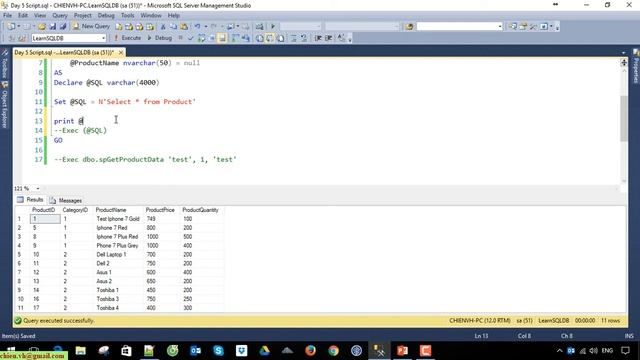Open PowerPoint from the taskbar
Screen dimensions: 640x360
(x=402, y=351)
